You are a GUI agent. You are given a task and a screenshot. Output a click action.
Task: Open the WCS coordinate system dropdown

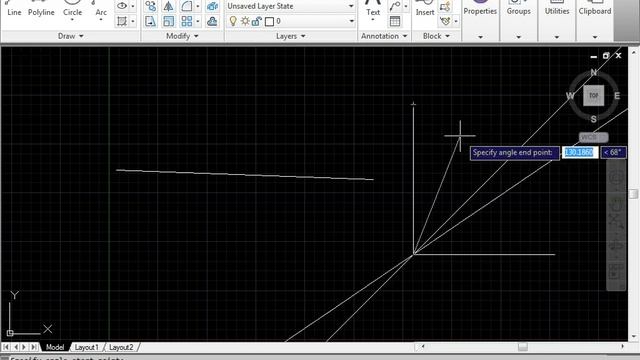[x=593, y=137]
